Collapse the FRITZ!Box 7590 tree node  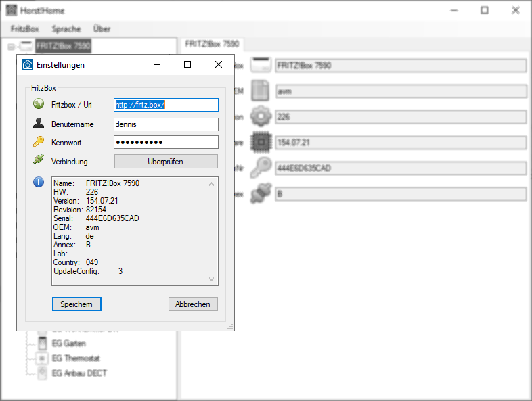click(x=12, y=47)
